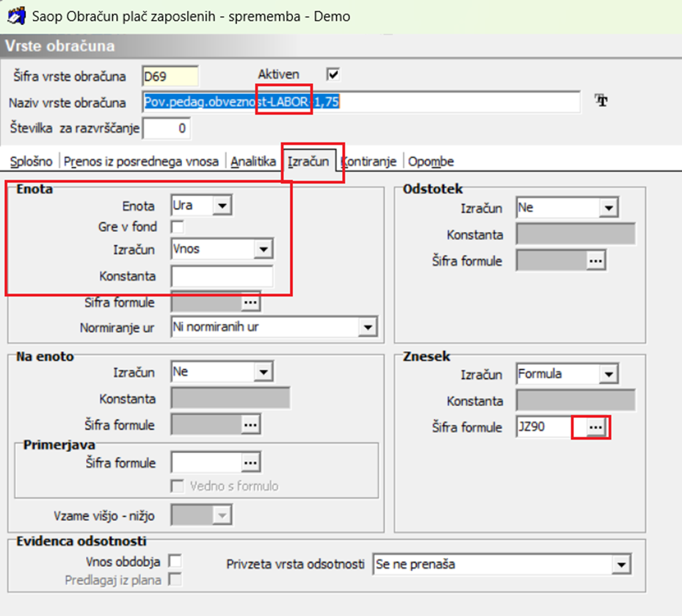Image resolution: width=682 pixels, height=616 pixels.
Task: Click the Saop application icon in title bar
Action: (17, 16)
